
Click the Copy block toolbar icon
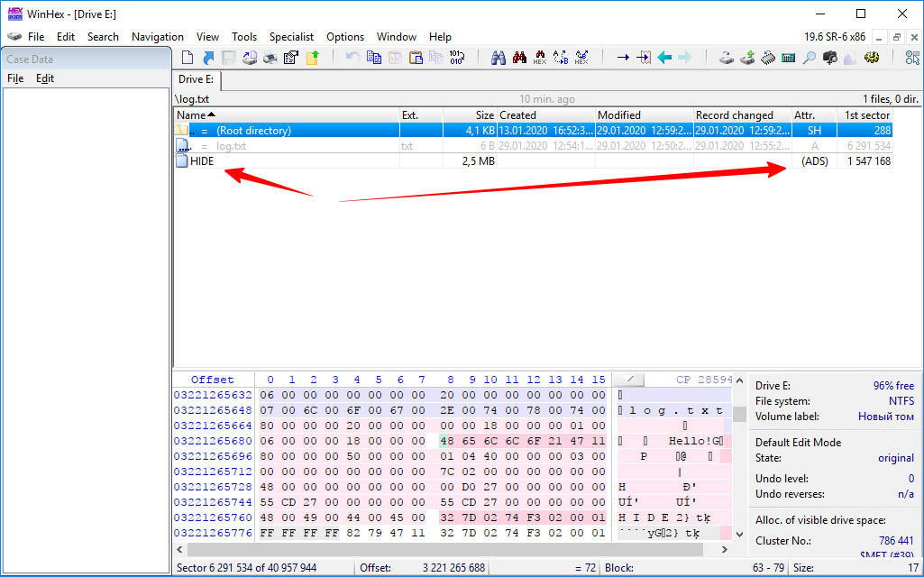pos(374,57)
